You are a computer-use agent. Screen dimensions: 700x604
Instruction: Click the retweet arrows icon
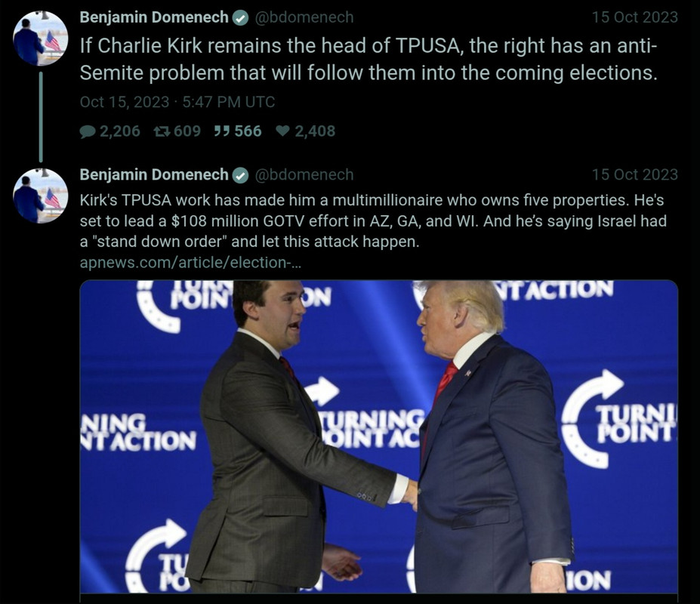162,131
